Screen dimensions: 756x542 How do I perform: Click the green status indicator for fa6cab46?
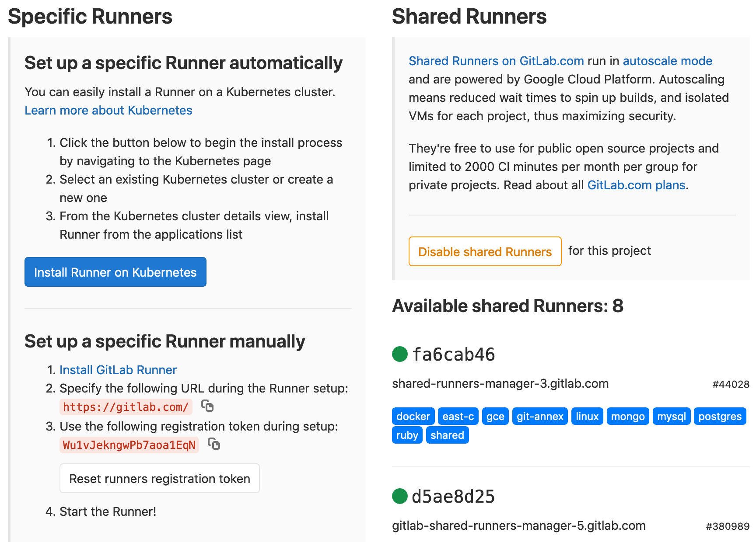pos(399,354)
